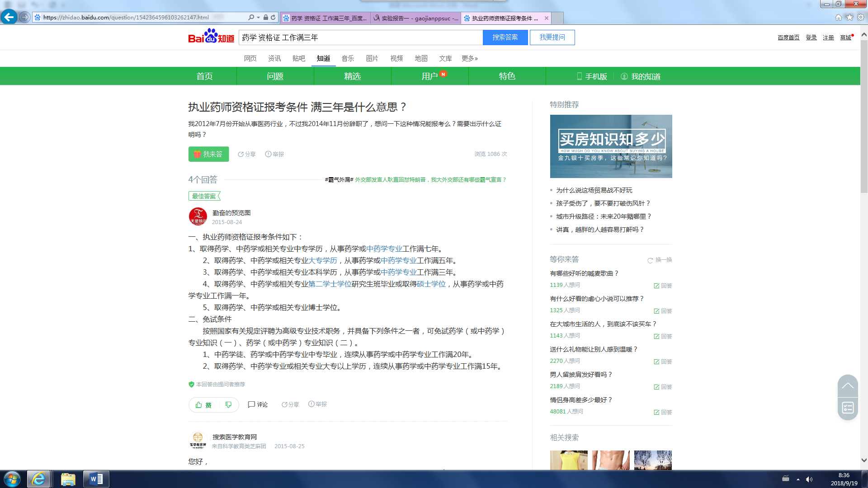Click the 我来答 answer button
868x488 pixels.
208,154
